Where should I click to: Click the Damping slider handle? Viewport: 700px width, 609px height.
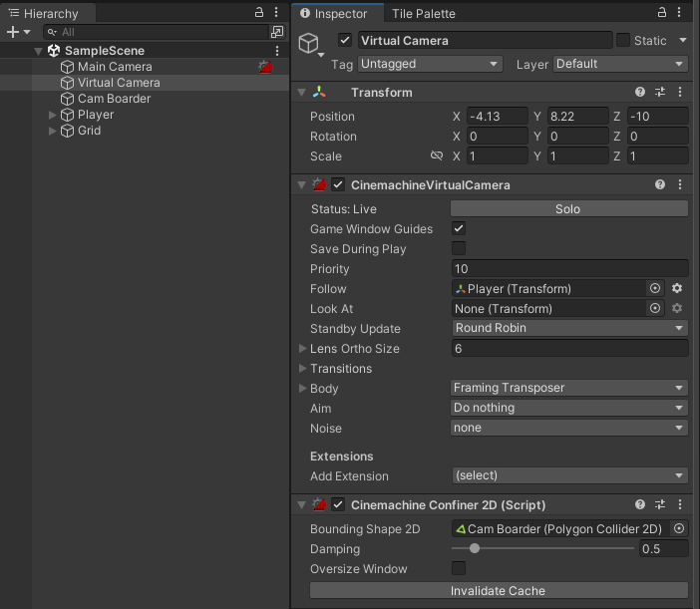(x=475, y=548)
